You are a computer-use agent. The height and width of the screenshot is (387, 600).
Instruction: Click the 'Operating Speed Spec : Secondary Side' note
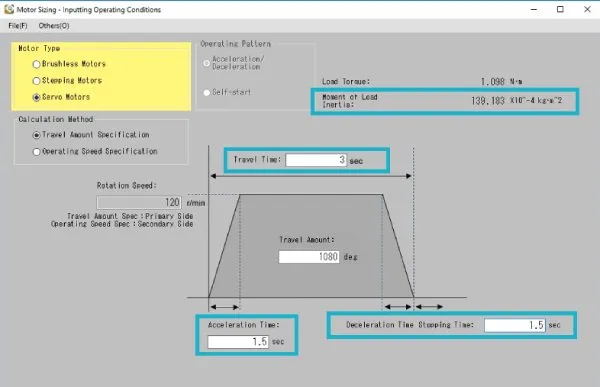tap(122, 224)
